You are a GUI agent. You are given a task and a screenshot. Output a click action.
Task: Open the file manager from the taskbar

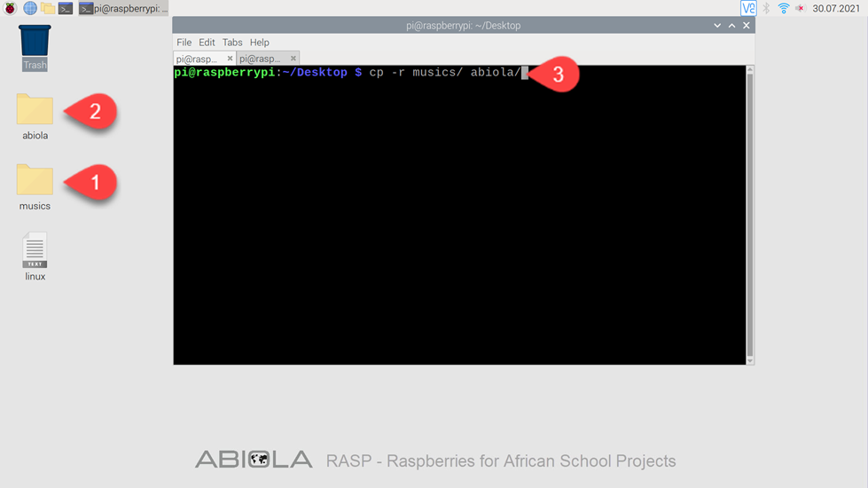coord(48,8)
